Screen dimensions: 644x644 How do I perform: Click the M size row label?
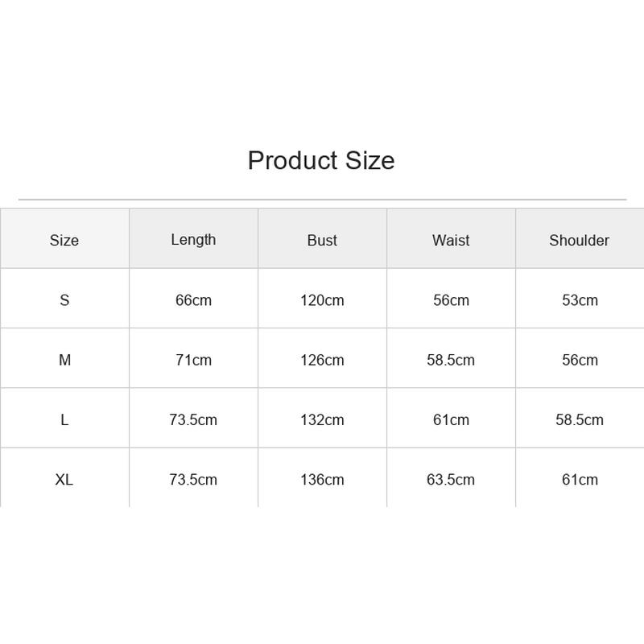coord(65,360)
